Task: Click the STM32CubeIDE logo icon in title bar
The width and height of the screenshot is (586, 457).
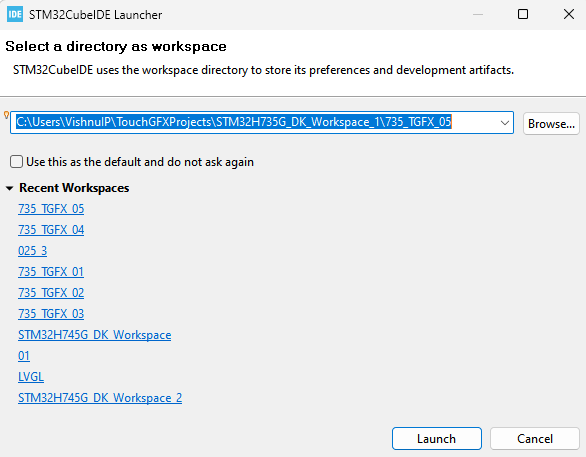Action: (x=15, y=15)
